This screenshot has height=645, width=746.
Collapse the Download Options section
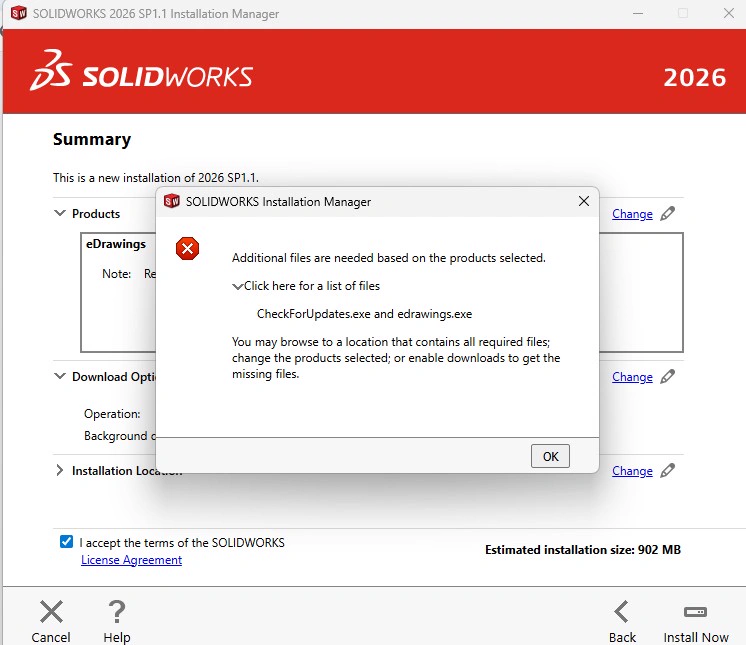(60, 376)
